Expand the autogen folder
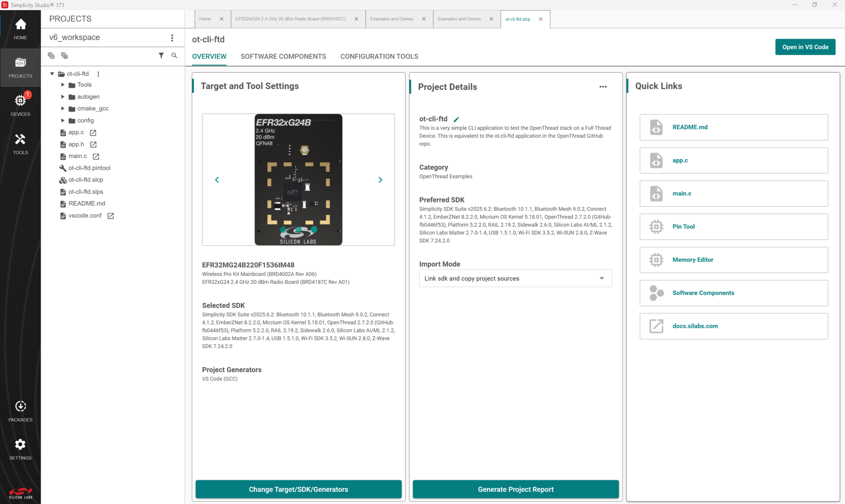 [63, 97]
